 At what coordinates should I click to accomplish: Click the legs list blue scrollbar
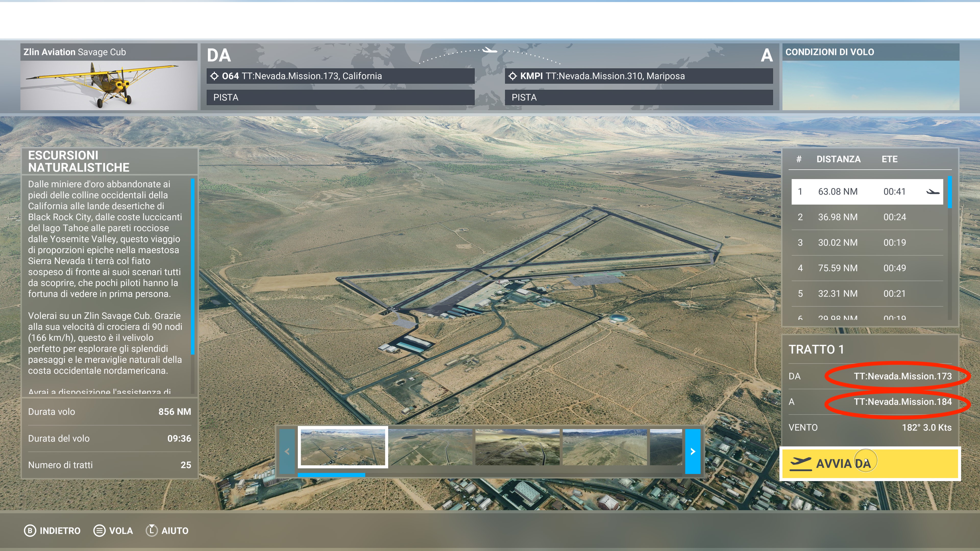tap(950, 192)
